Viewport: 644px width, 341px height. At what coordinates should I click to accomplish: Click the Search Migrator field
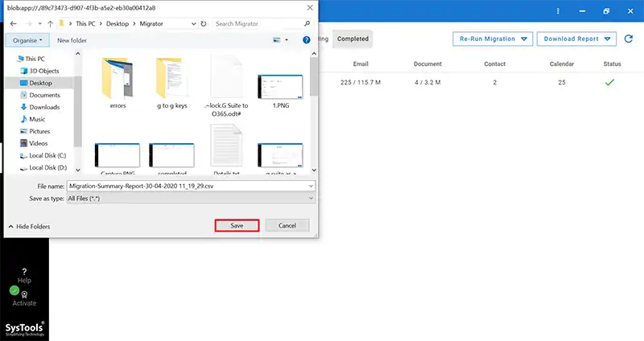[x=263, y=24]
